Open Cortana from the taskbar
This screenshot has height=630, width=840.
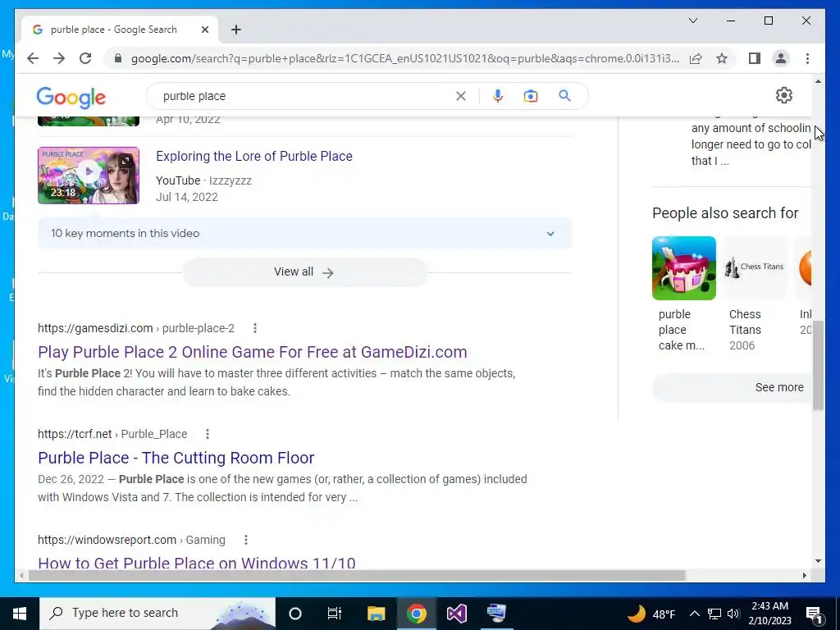pos(295,613)
